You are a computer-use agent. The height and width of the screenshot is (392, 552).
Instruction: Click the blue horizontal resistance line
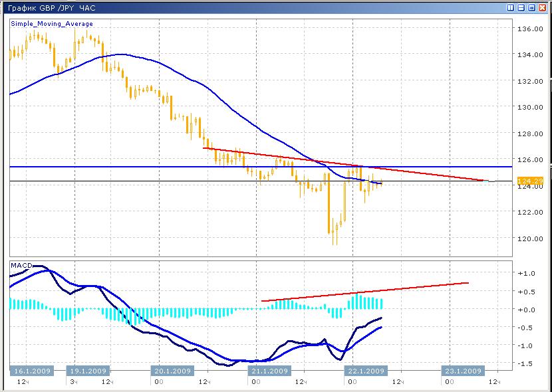click(133, 166)
